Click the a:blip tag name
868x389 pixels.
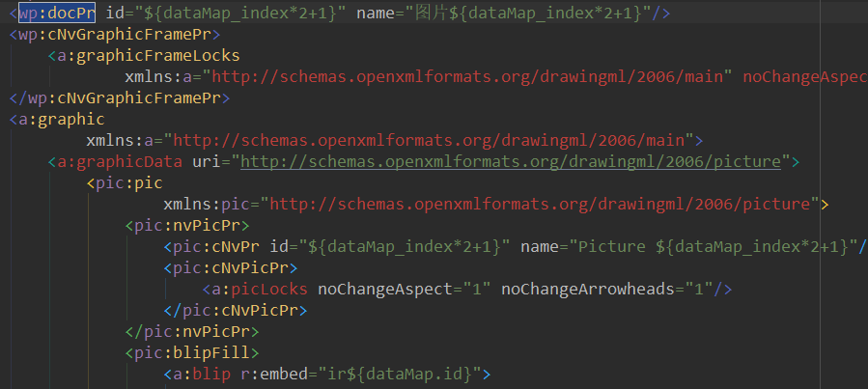(202, 375)
